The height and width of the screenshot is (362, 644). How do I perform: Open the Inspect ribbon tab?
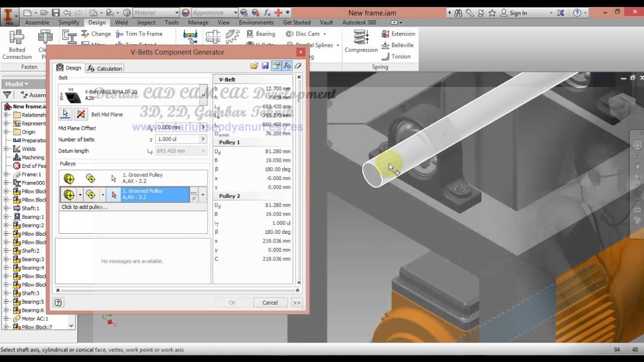pyautogui.click(x=146, y=23)
